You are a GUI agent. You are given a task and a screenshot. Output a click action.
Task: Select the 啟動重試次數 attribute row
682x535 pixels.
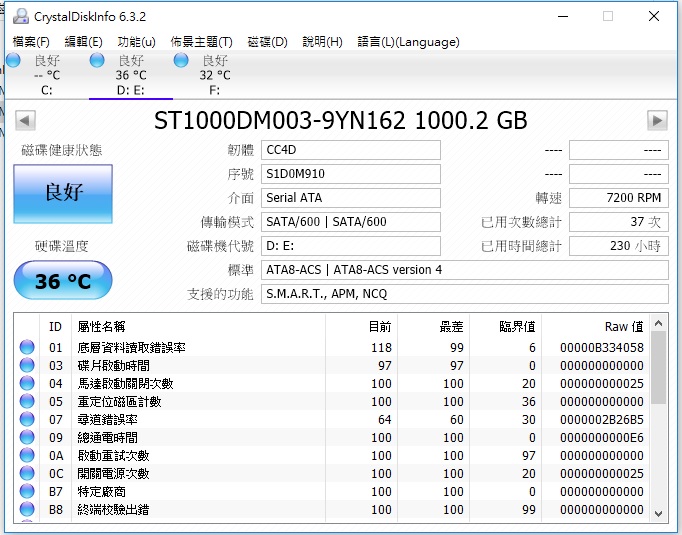332,455
